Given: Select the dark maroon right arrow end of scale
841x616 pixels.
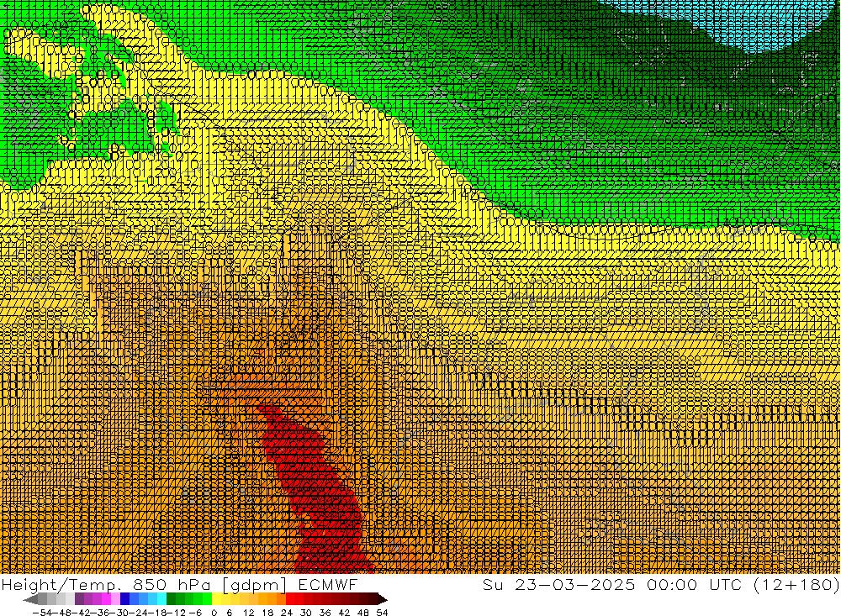Looking at the screenshot, I should [382, 599].
